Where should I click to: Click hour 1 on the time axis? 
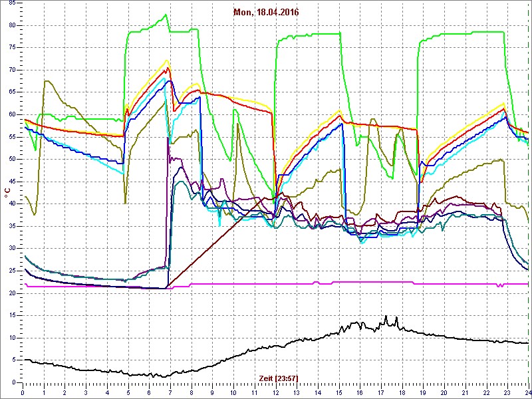pos(44,393)
